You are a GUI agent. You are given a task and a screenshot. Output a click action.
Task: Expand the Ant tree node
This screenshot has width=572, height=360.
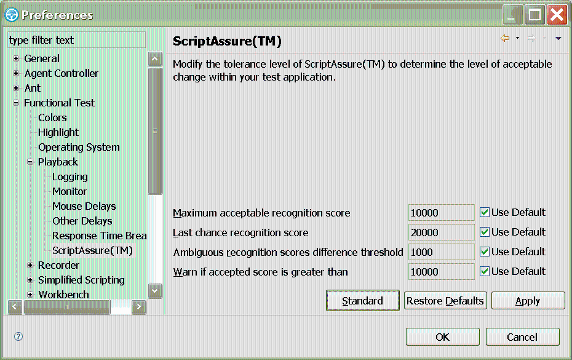16,88
